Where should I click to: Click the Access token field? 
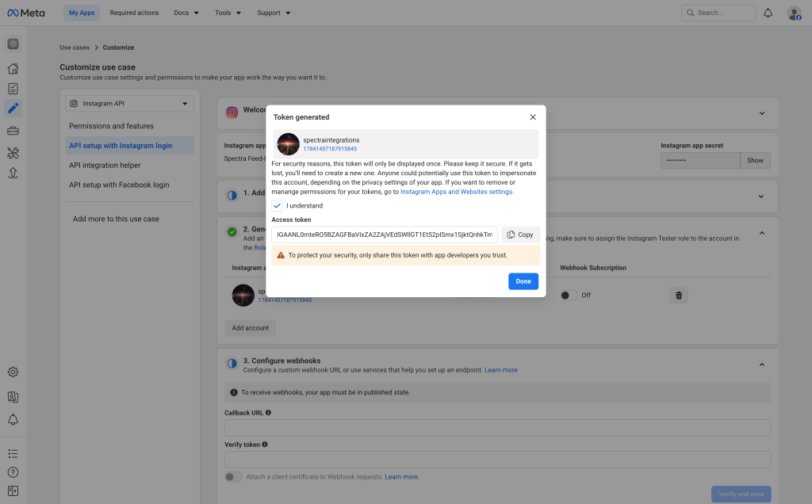click(x=385, y=235)
